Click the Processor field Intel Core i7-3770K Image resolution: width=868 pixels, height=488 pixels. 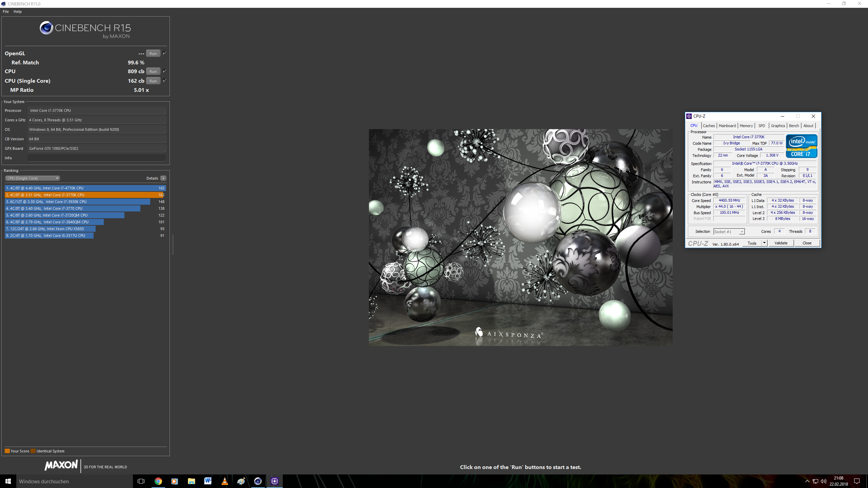[97, 110]
